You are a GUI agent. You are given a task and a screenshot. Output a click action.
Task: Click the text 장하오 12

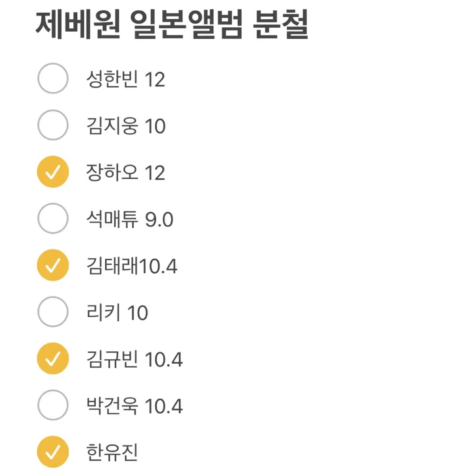[125, 173]
